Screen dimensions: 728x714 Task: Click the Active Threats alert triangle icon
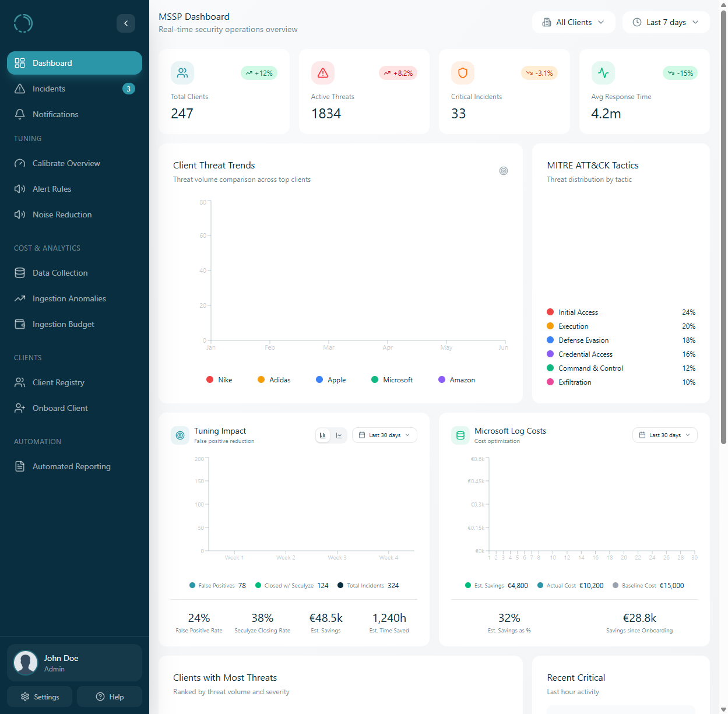[x=323, y=73]
